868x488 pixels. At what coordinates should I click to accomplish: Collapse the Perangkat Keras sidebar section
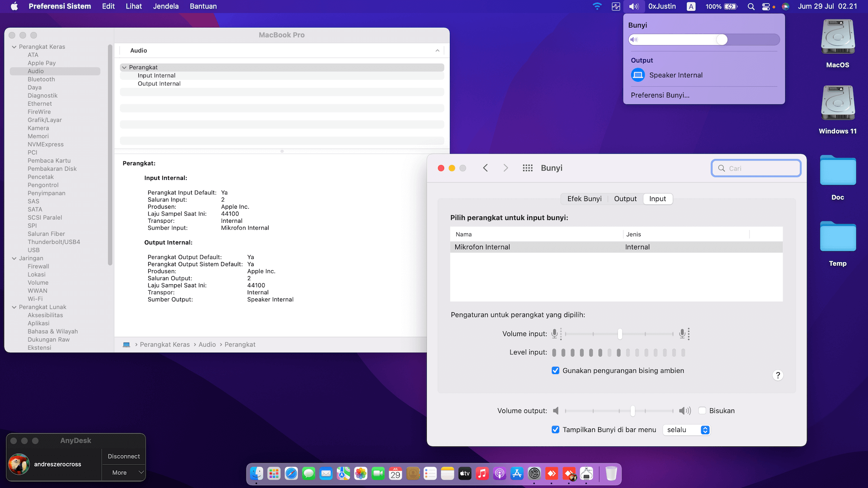(x=14, y=47)
